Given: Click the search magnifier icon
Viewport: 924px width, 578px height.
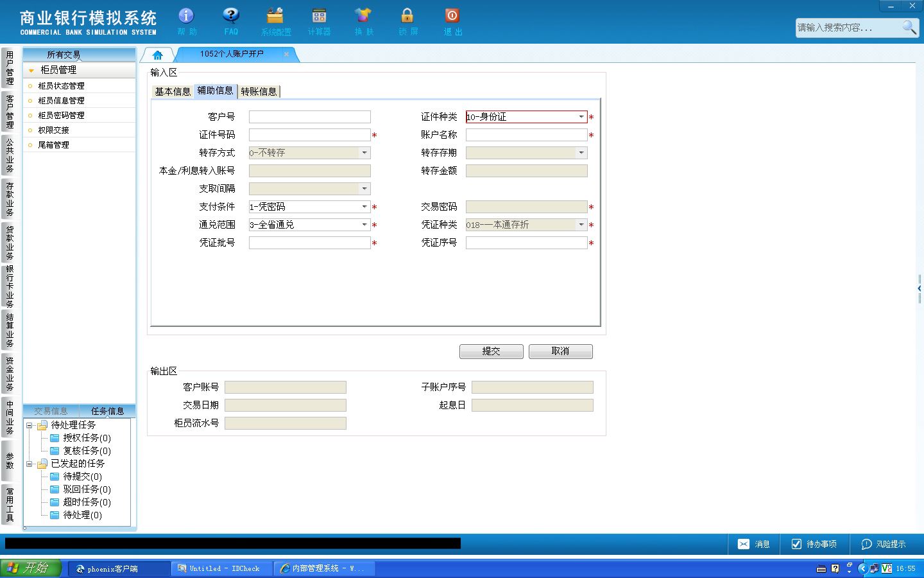Looking at the screenshot, I should click(909, 27).
